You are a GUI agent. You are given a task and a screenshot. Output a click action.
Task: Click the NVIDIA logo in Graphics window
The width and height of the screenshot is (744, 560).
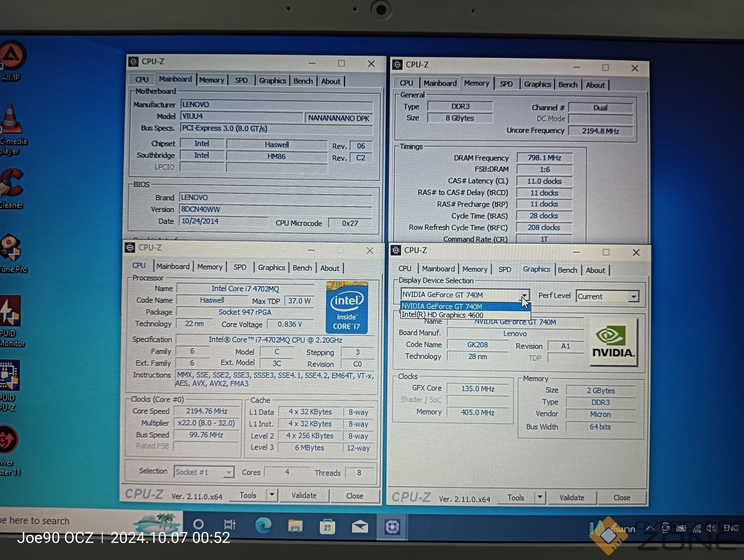tap(613, 342)
